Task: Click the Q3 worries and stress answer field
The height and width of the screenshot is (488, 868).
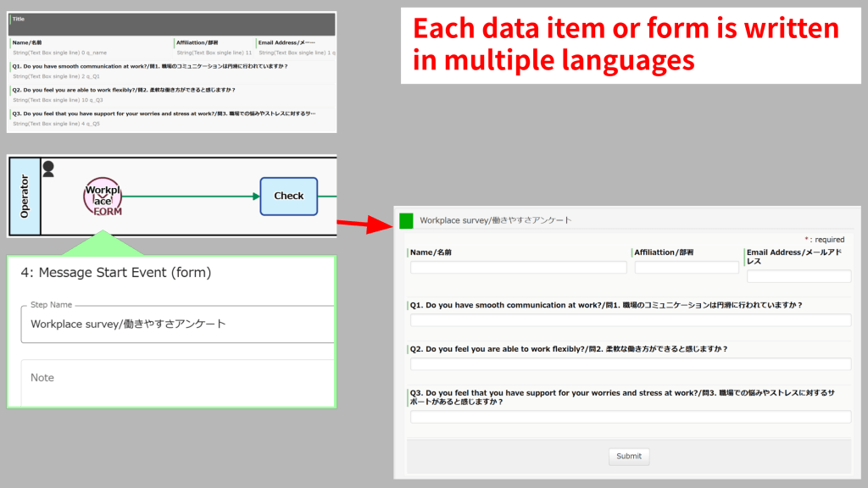Action: coord(631,417)
